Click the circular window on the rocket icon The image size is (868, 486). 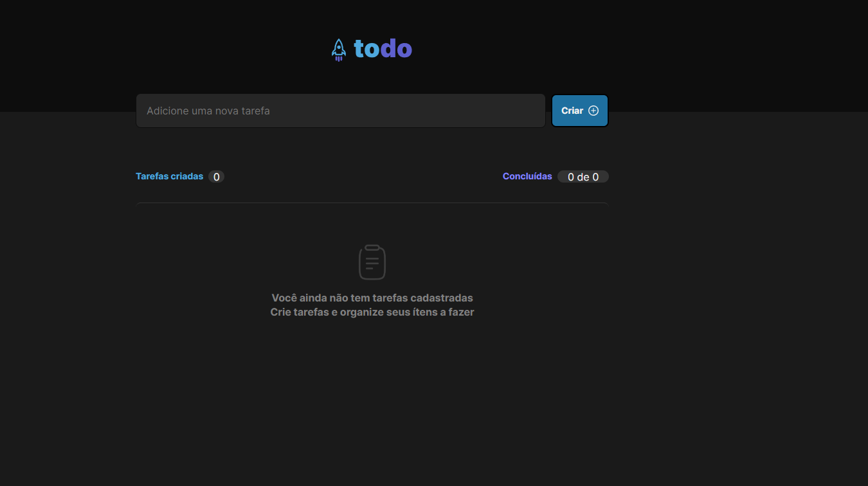pyautogui.click(x=339, y=47)
